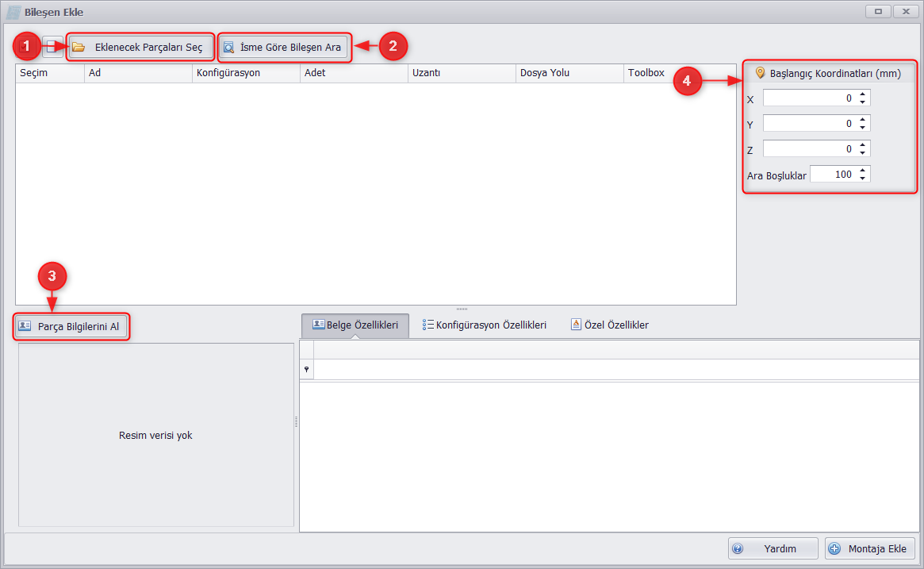The image size is (924, 569).
Task: Click the Yardım help button
Action: point(773,548)
